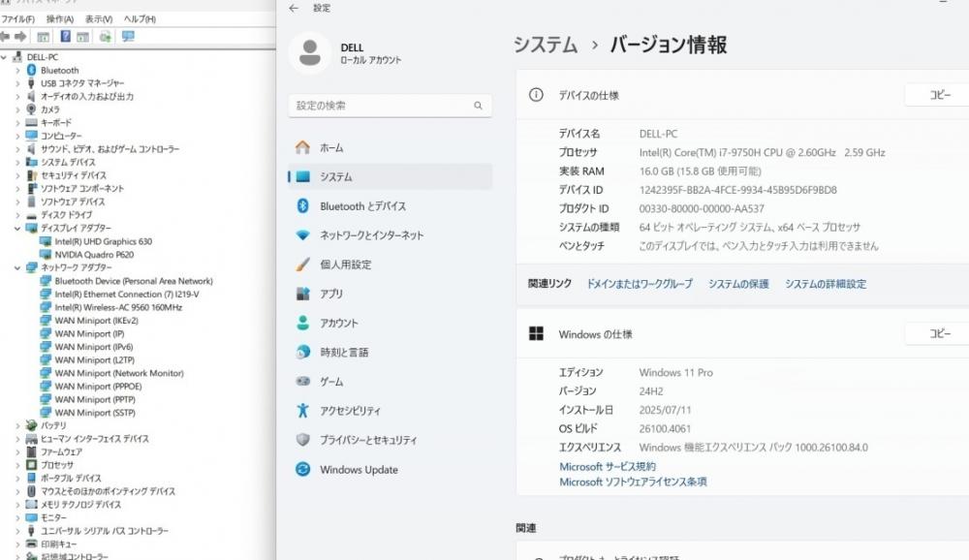Open アクセシビリティ settings icon
This screenshot has width=969, height=560.
(302, 411)
